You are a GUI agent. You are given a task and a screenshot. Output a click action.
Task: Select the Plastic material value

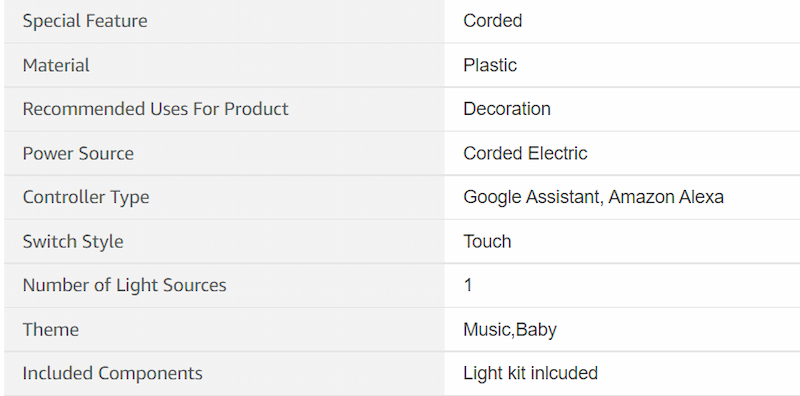click(490, 65)
